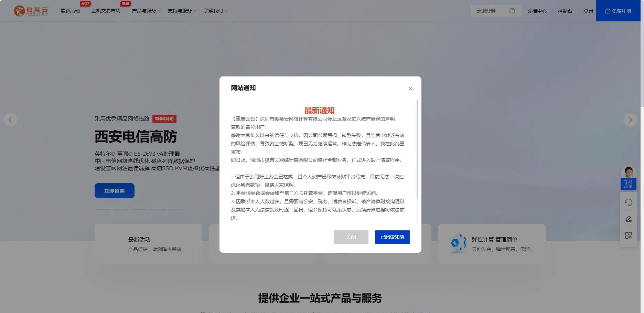
Task: Expand 产品与服务 dropdown
Action: tap(146, 11)
